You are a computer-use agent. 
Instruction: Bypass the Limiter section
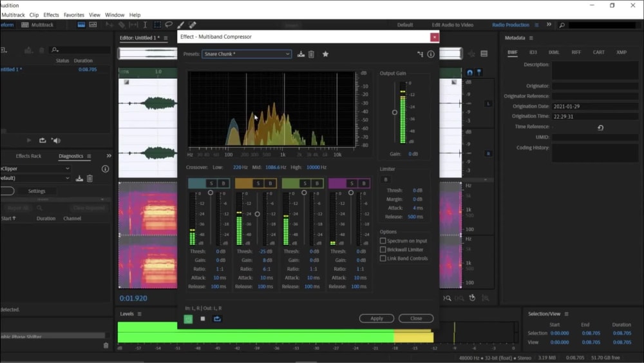click(385, 179)
